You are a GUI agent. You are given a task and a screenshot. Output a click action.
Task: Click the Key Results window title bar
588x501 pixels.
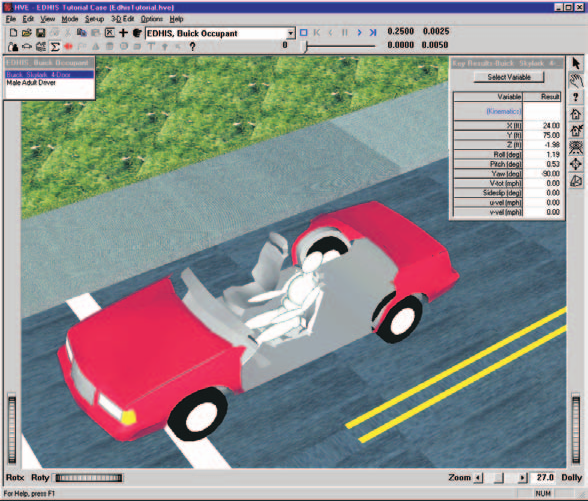[x=507, y=63]
